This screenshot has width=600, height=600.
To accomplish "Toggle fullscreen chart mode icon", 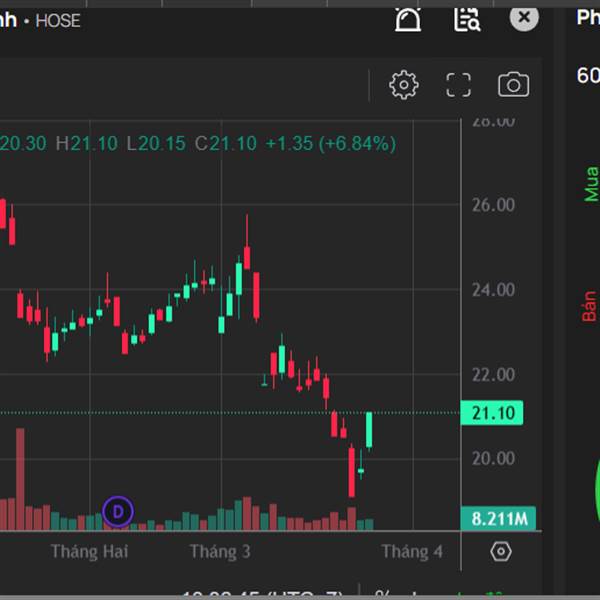I will click(x=458, y=85).
